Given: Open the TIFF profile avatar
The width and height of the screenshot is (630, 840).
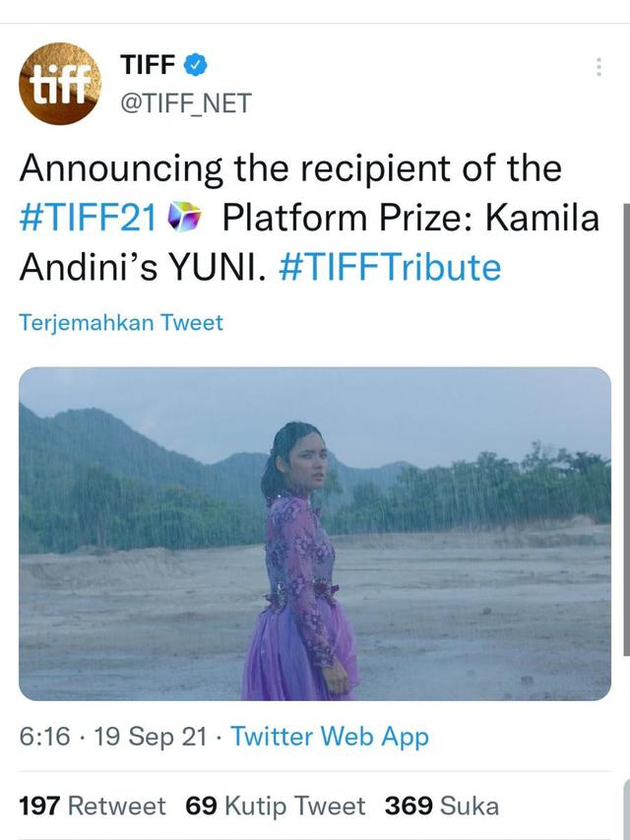Looking at the screenshot, I should [x=59, y=84].
